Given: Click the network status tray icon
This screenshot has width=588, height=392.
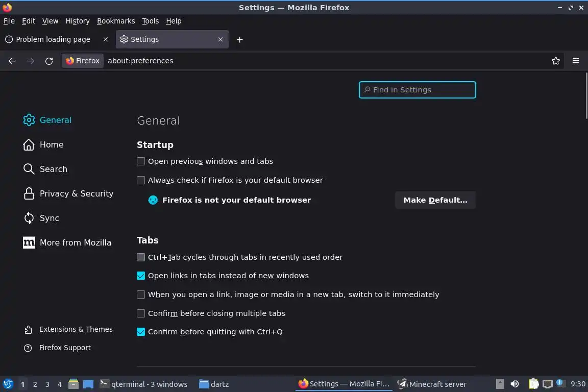Looking at the screenshot, I should [x=548, y=384].
